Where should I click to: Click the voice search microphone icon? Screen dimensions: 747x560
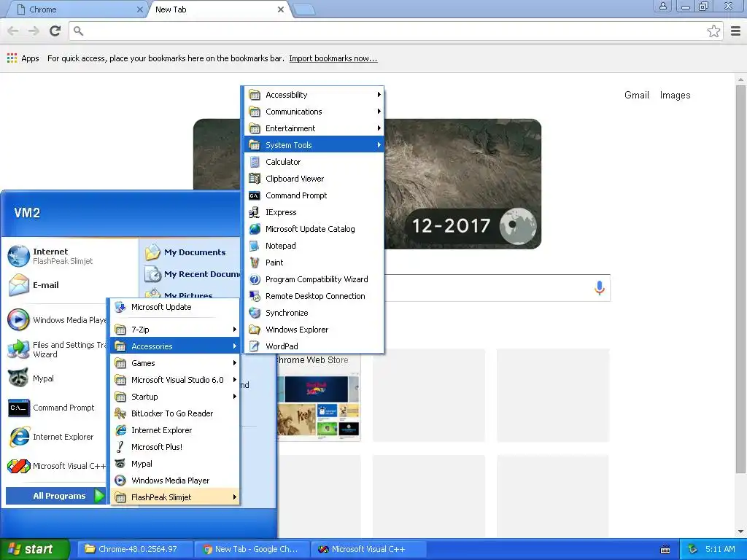(600, 287)
